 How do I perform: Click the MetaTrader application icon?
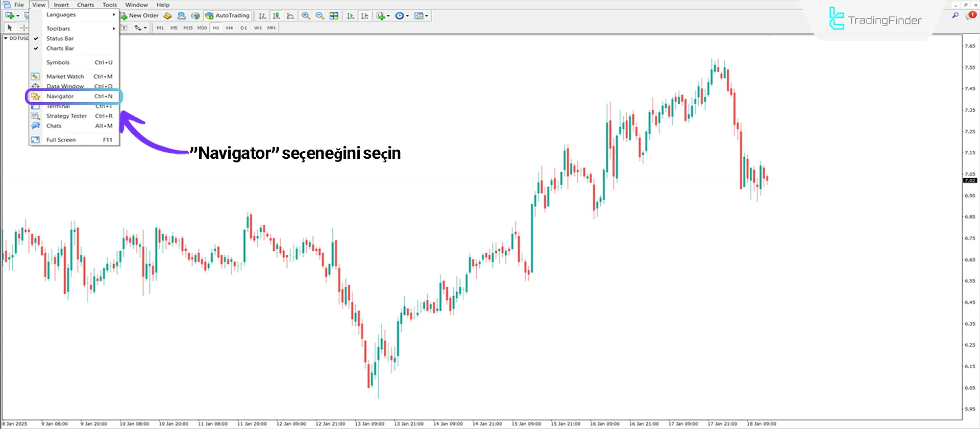(7, 5)
